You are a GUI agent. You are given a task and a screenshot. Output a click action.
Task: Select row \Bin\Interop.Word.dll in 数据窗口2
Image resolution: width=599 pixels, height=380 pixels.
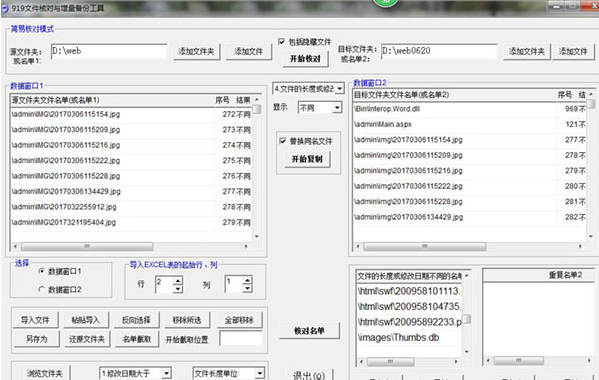pos(469,109)
